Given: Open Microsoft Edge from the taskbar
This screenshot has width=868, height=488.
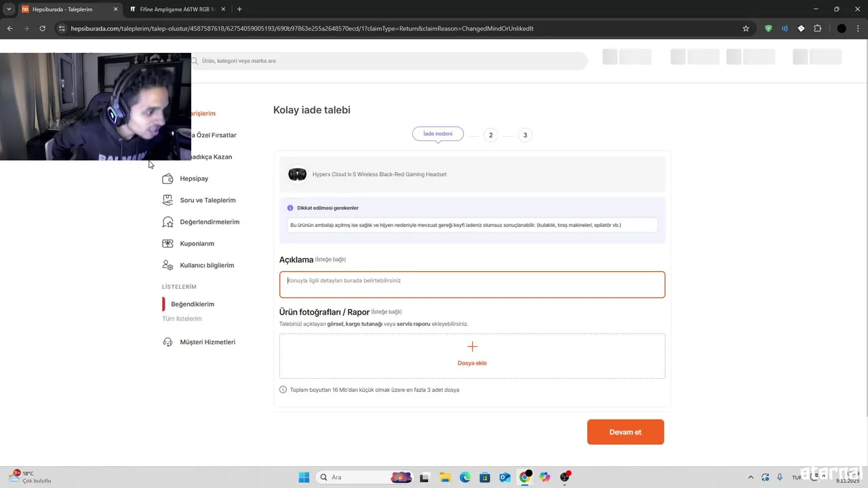Looking at the screenshot, I should pos(465,477).
